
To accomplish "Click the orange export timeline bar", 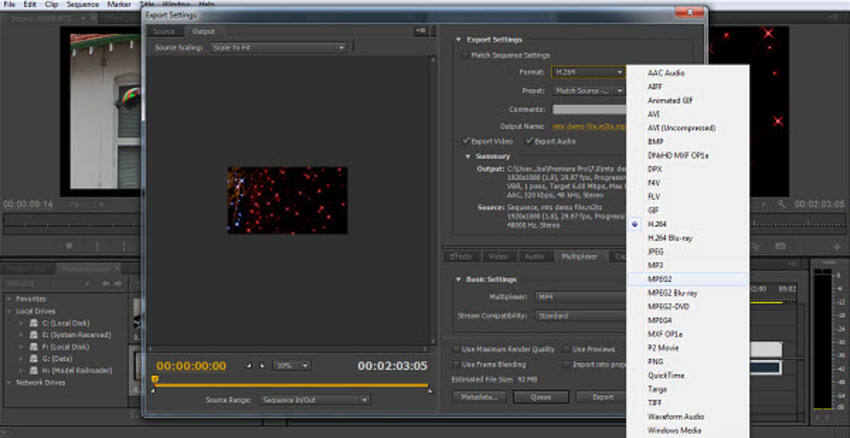I will click(x=292, y=385).
